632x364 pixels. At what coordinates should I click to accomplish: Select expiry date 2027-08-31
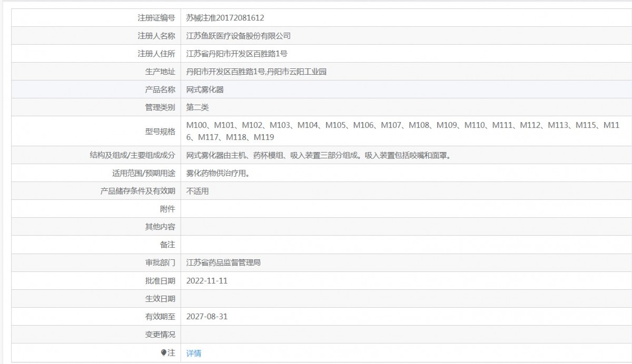pyautogui.click(x=207, y=317)
